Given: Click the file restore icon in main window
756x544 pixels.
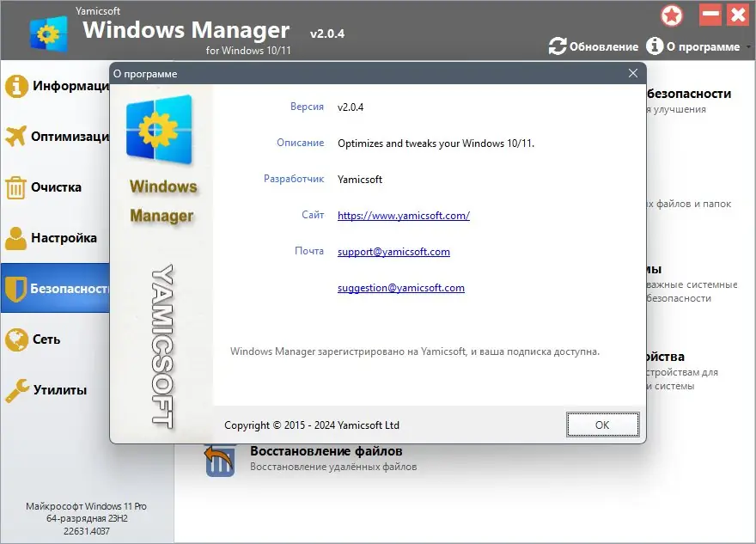Looking at the screenshot, I should [220, 461].
